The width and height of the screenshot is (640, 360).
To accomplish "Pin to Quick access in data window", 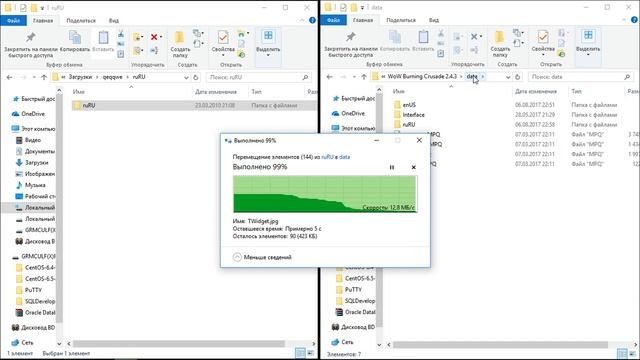I will (x=350, y=44).
